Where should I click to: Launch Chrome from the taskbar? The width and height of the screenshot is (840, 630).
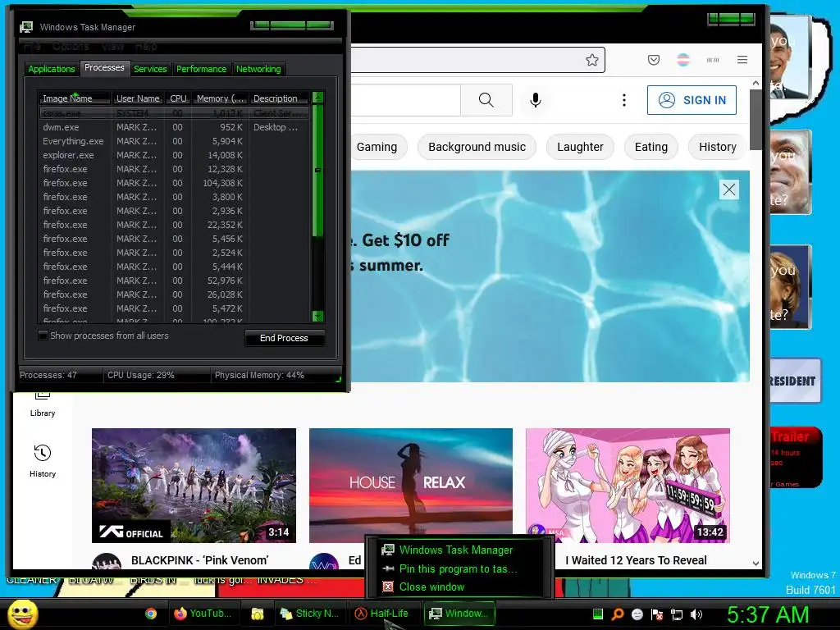151,614
